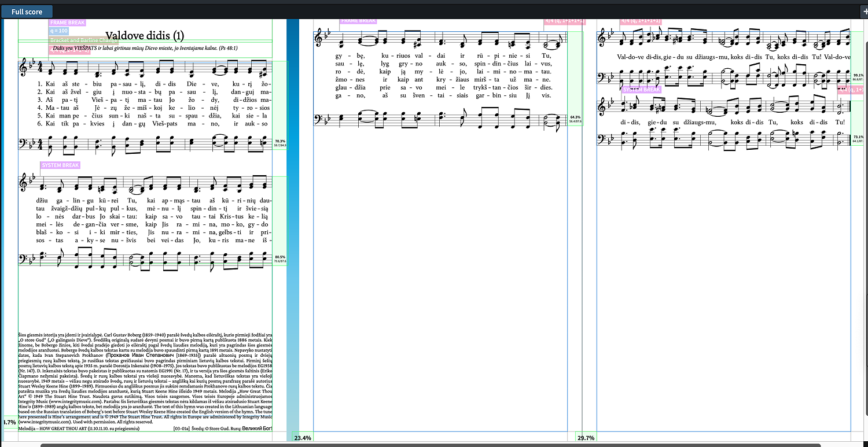
Task: Click the lyric line starting ro-dė, kaip ją my-lė-jo
Action: pos(443,72)
